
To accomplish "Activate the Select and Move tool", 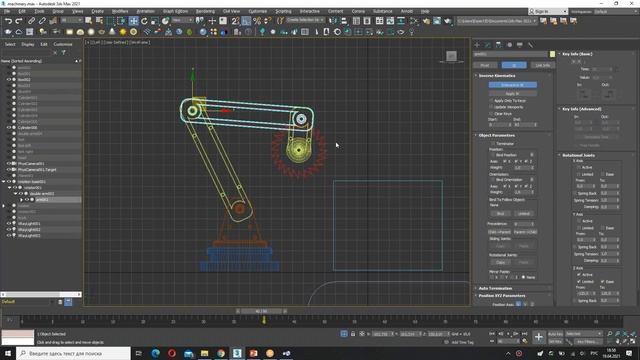I will [x=133, y=21].
